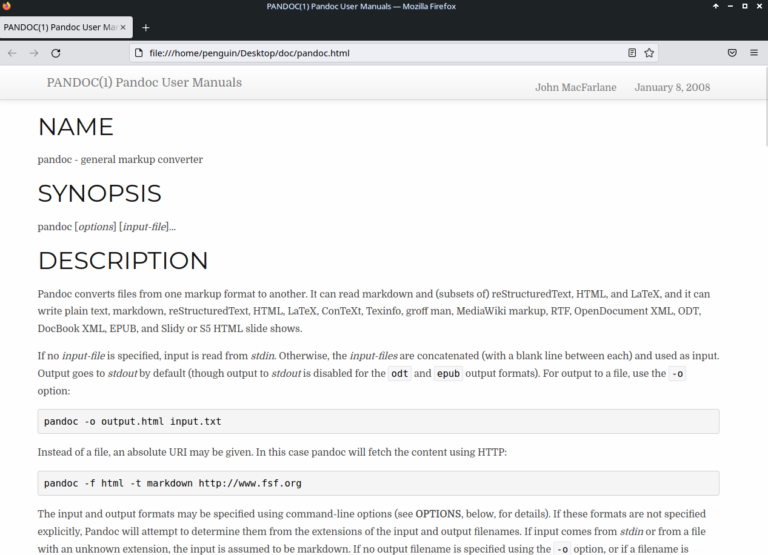768x555 pixels.
Task: Click the vertical scrollbar on the right edge
Action: coord(763,300)
